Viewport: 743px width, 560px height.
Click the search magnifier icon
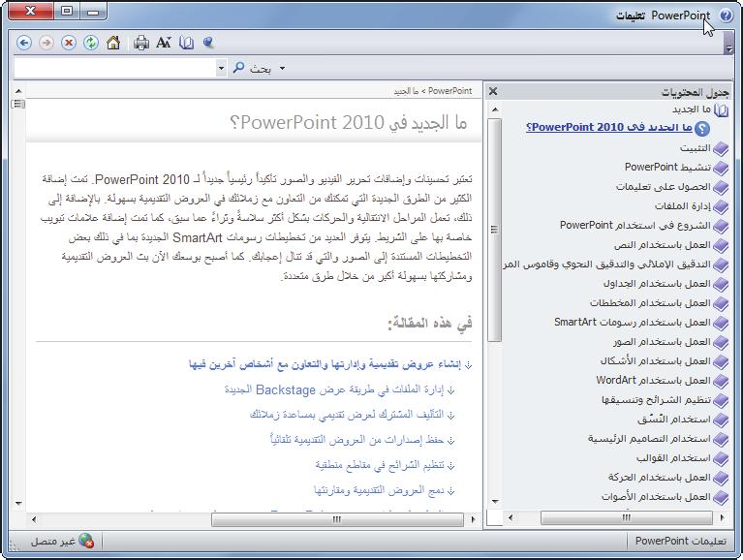(x=239, y=68)
